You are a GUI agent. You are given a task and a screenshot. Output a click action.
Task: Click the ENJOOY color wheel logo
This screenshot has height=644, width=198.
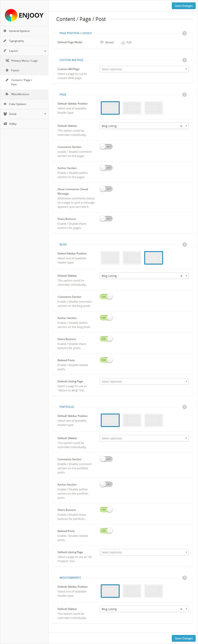pos(11,15)
